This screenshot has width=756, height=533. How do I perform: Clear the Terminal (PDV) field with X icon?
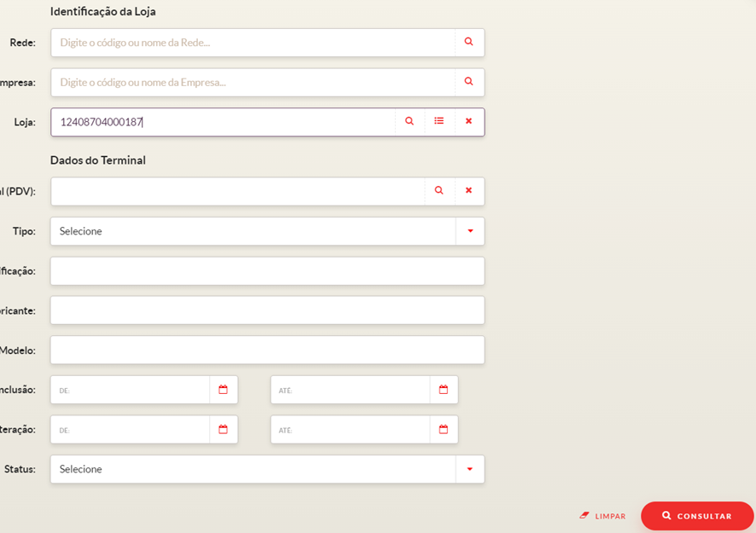pos(468,190)
